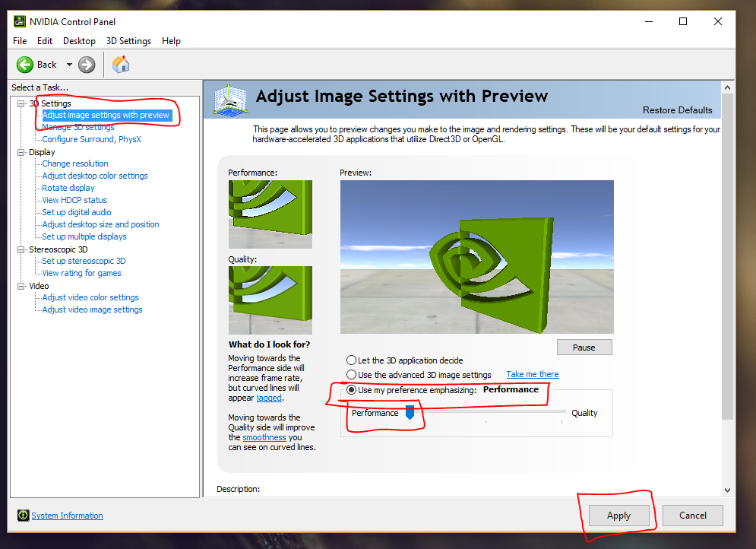This screenshot has width=756, height=549.
Task: Click the Adjust Image Settings header icon
Action: pyautogui.click(x=231, y=100)
